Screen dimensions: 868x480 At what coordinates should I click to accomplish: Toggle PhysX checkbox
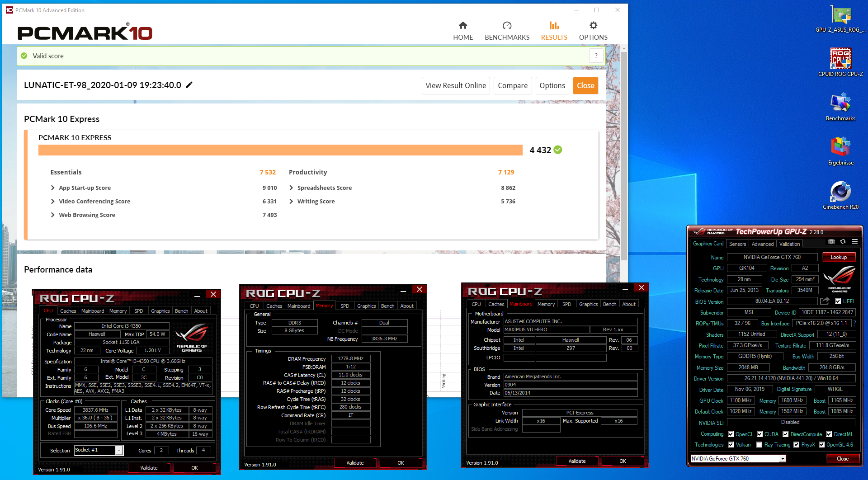tap(796, 445)
